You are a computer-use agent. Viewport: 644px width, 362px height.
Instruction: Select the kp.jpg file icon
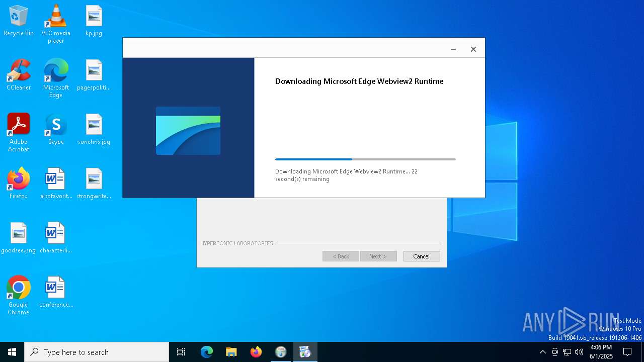pyautogui.click(x=94, y=21)
